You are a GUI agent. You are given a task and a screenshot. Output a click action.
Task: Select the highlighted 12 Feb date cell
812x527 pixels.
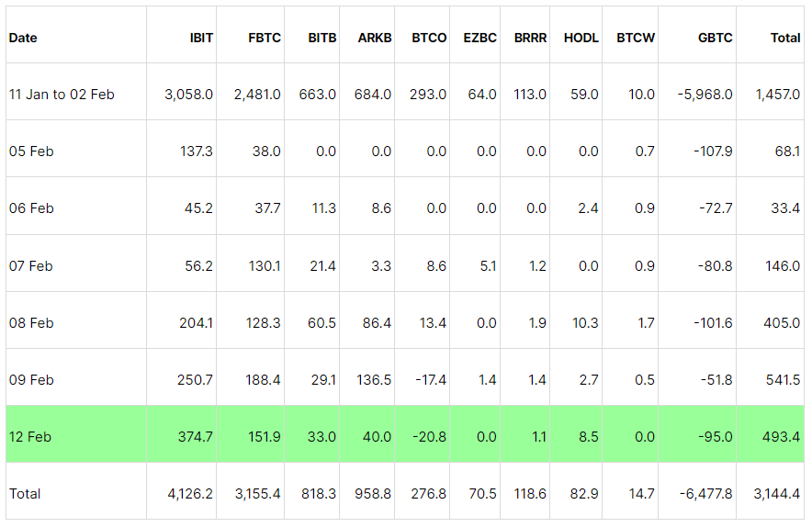[29, 437]
